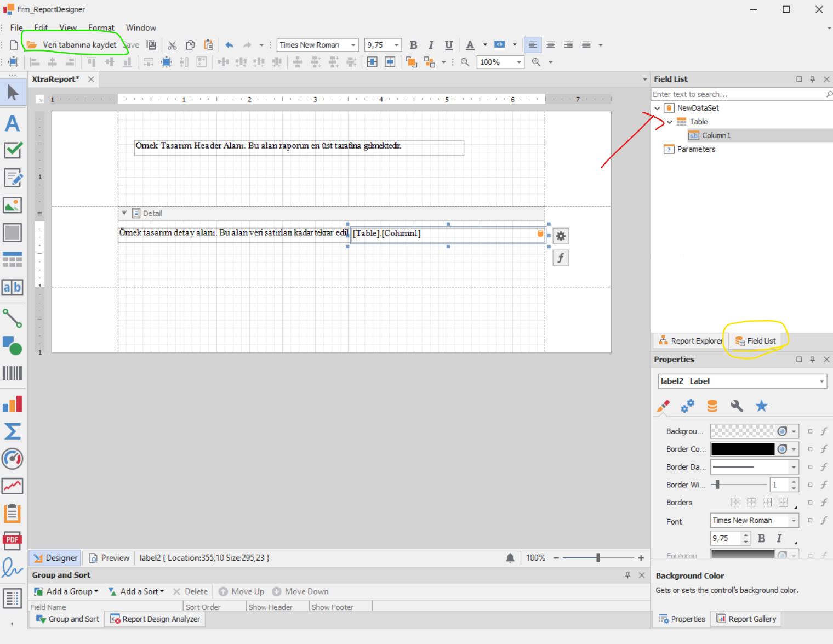Open the expression editor f button
833x644 pixels.
pyautogui.click(x=561, y=258)
